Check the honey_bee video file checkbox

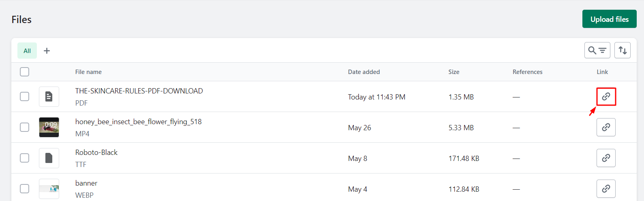25,127
